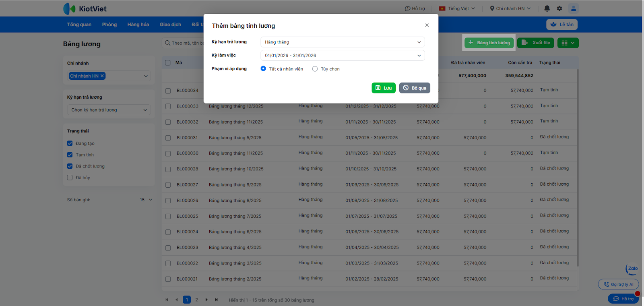Close the Thêm bảng tính lương dialog
The height and width of the screenshot is (306, 644).
pos(427,25)
